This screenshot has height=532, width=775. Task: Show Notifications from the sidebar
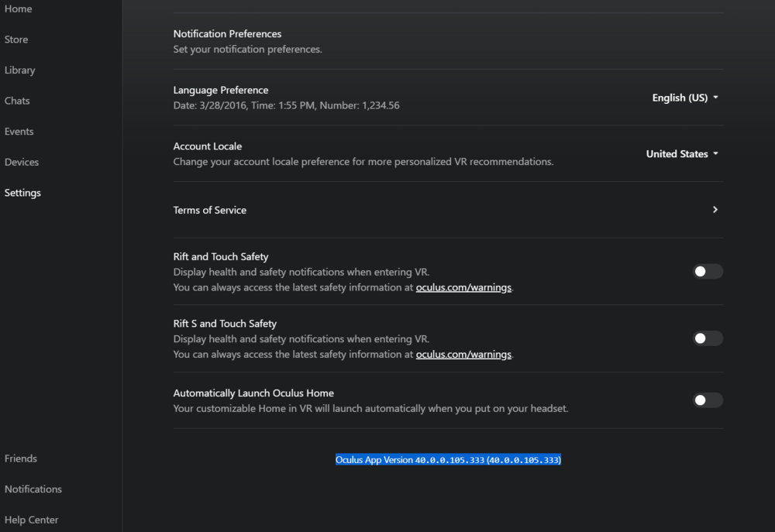pos(33,489)
